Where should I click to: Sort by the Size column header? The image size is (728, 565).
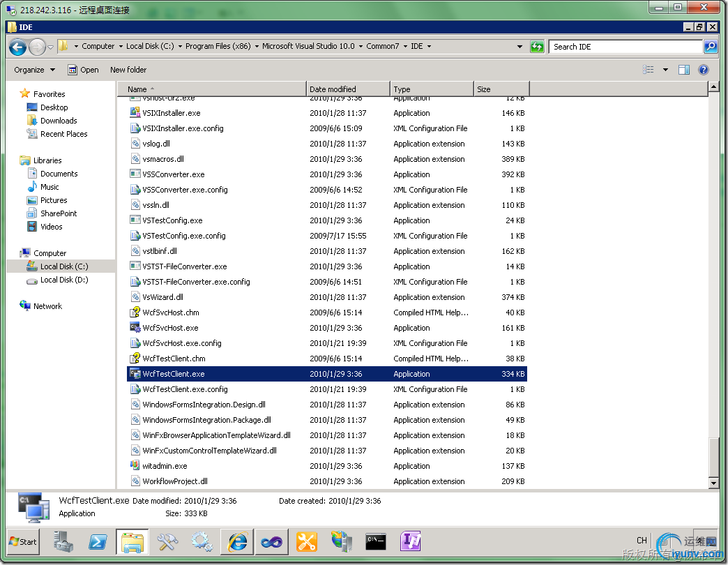click(x=501, y=89)
